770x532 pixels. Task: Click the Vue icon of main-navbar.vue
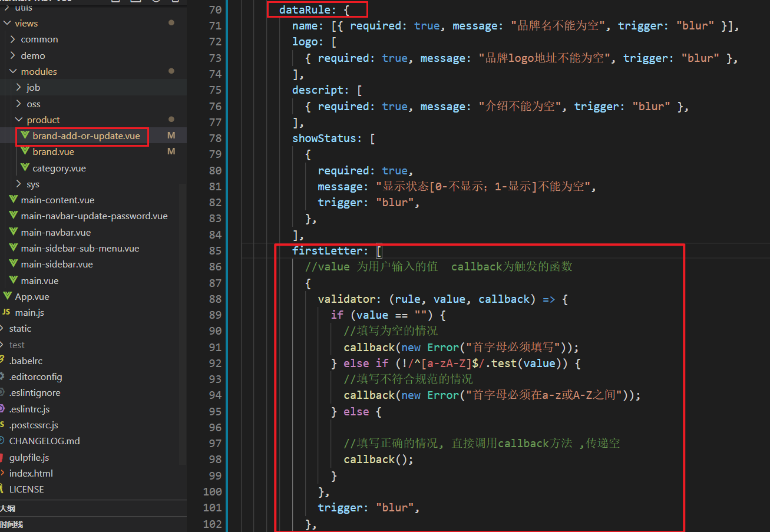click(x=14, y=232)
